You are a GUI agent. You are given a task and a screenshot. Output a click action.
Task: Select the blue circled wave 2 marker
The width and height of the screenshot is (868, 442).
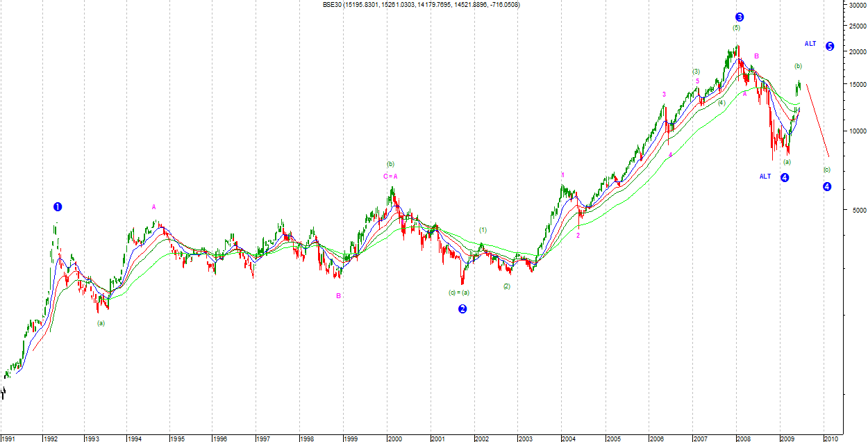[462, 309]
